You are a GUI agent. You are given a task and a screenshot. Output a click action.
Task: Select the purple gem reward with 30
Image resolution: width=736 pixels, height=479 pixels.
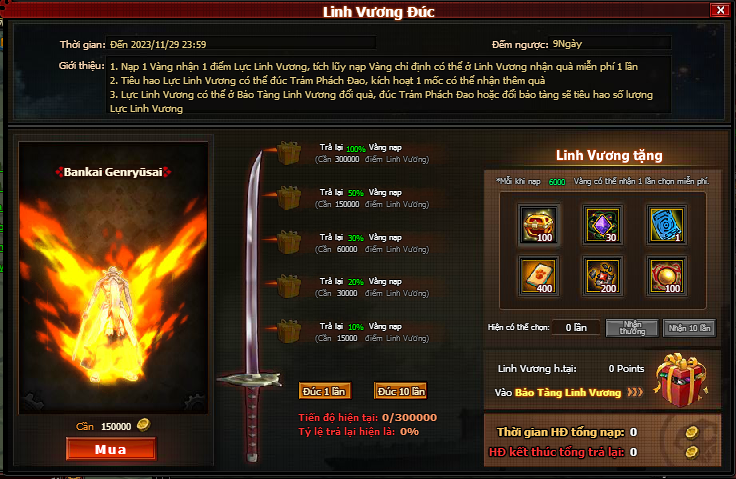[x=603, y=225]
